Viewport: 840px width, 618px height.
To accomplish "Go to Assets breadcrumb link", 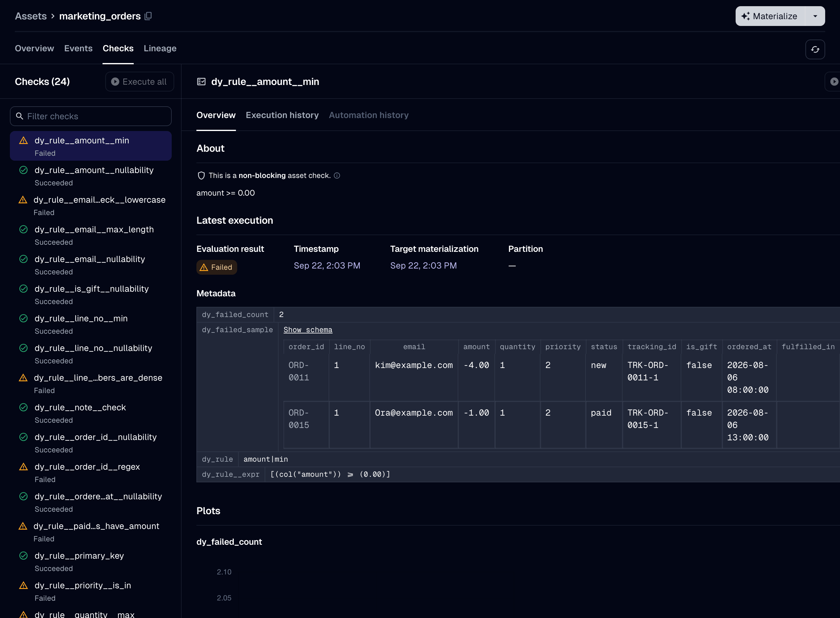I will [x=31, y=16].
